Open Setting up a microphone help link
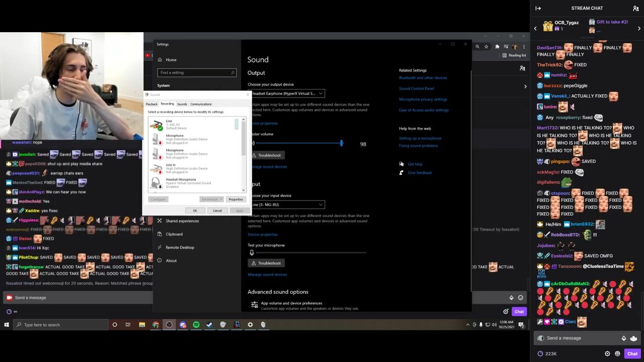The width and height of the screenshot is (644, 362). point(420,138)
